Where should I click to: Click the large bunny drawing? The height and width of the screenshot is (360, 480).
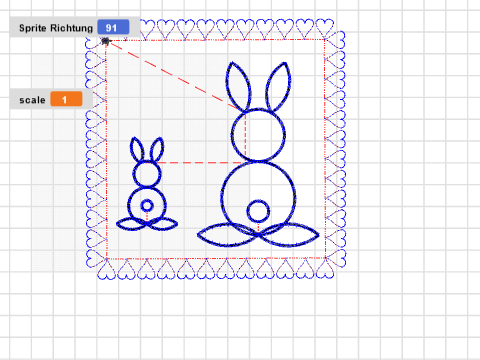258,154
